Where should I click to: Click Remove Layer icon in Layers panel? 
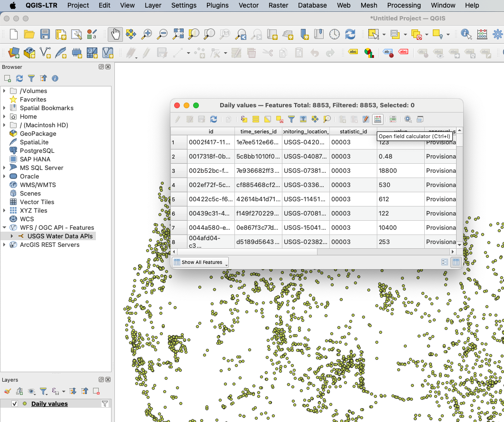pyautogui.click(x=96, y=391)
